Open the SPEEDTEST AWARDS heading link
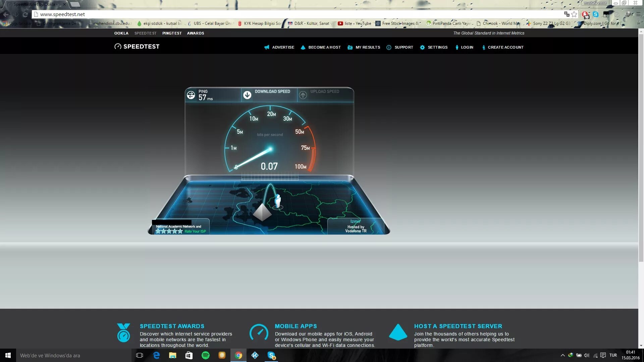This screenshot has height=362, width=644. [172, 326]
